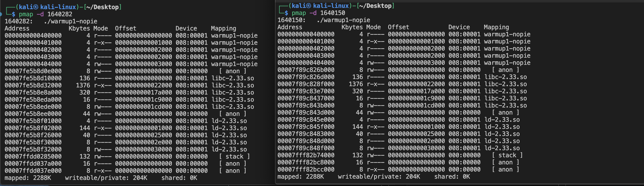Click the mapped: 2288K total in right pane

click(x=300, y=177)
